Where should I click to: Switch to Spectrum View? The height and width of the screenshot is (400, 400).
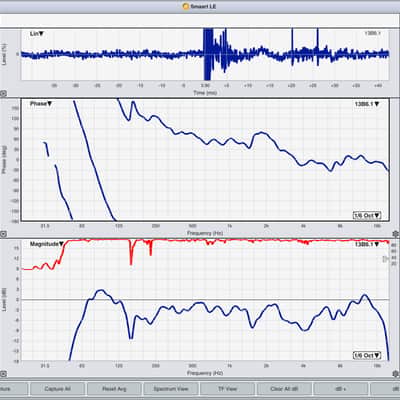[x=171, y=389]
